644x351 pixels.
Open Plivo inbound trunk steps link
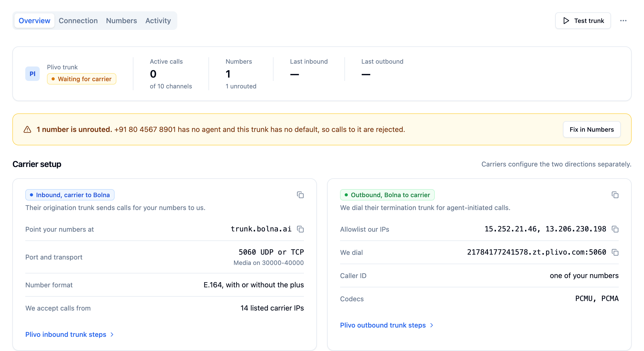(x=69, y=335)
